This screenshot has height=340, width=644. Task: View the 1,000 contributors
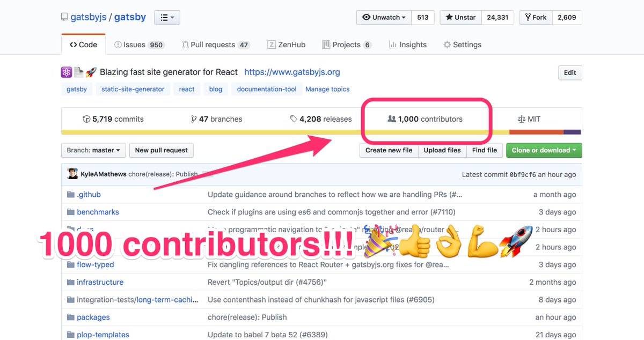pos(425,119)
